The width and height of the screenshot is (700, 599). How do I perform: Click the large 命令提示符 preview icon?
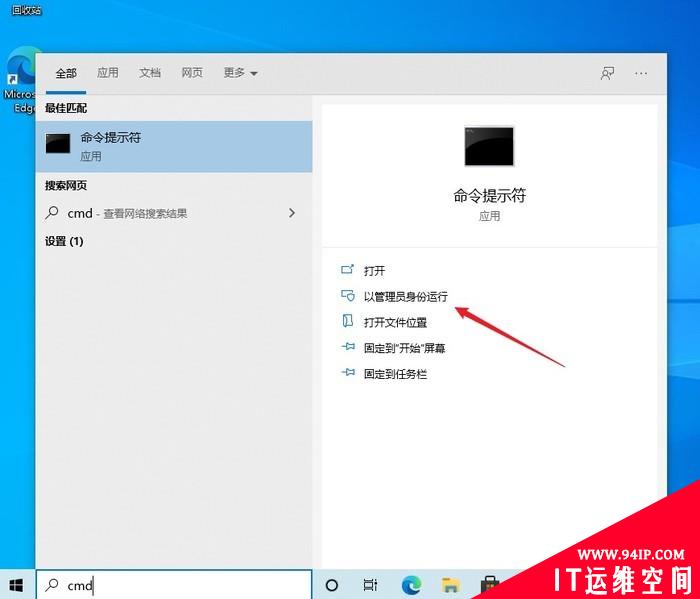point(489,146)
